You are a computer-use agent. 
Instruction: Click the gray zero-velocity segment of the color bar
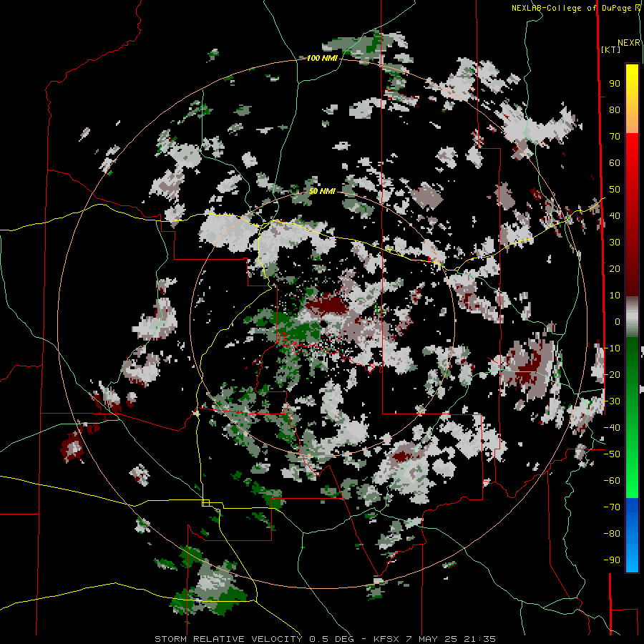(x=632, y=316)
